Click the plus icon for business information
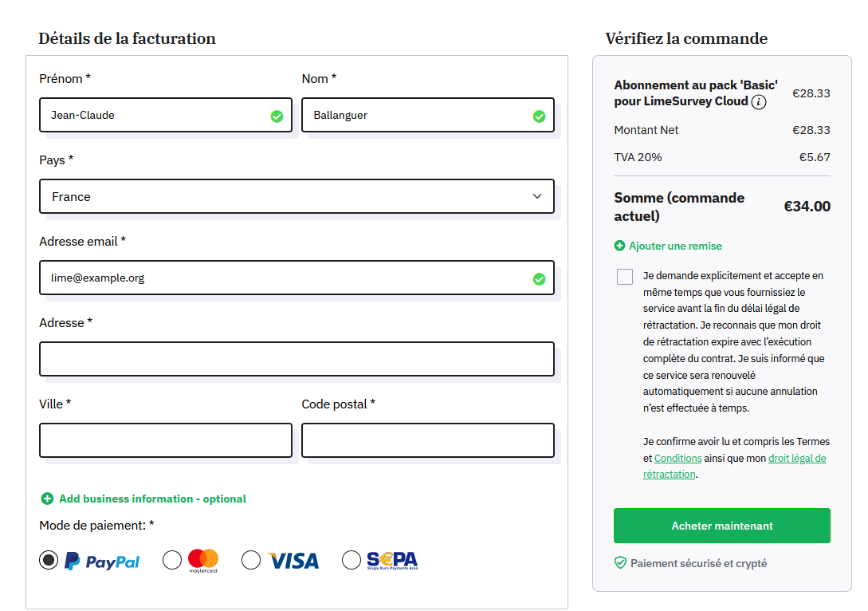 (x=47, y=499)
